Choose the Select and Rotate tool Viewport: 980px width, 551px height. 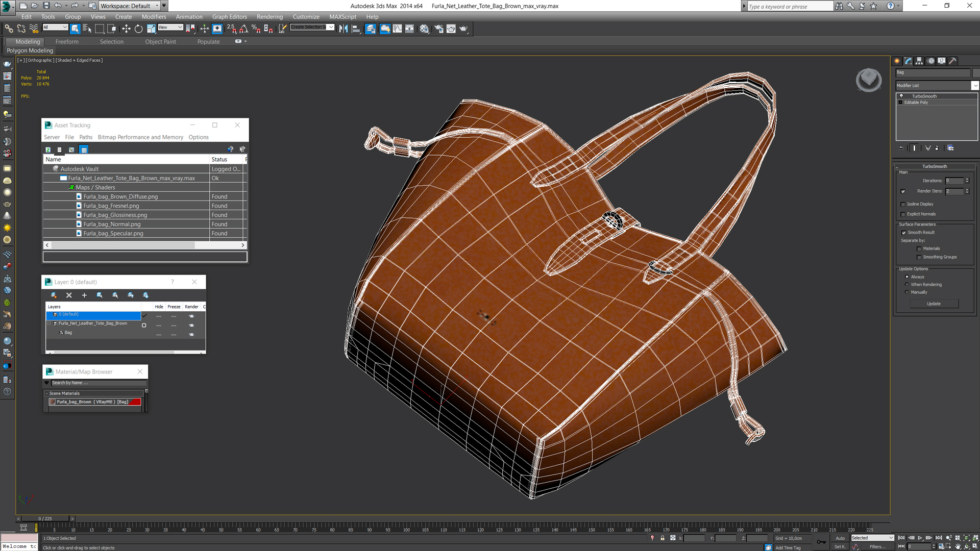(x=138, y=29)
